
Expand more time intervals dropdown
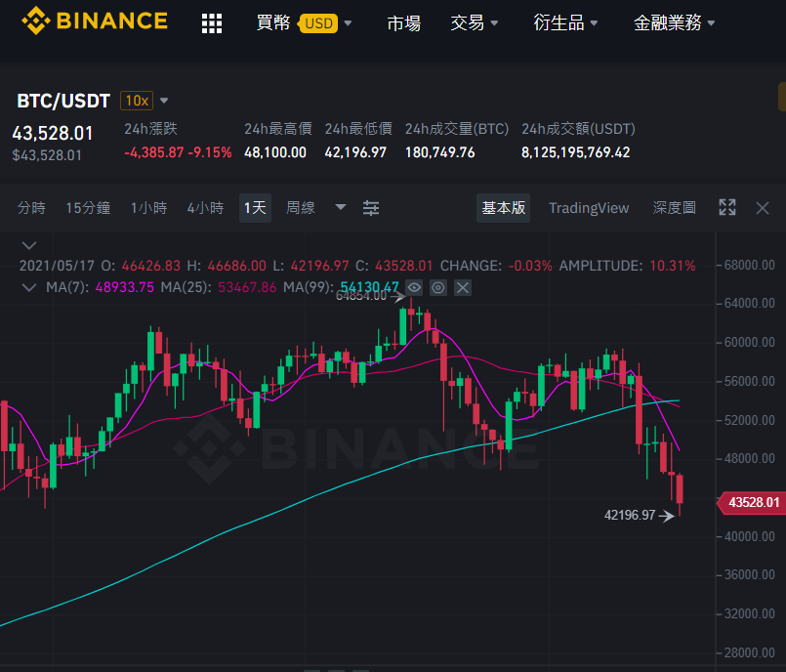click(x=341, y=207)
